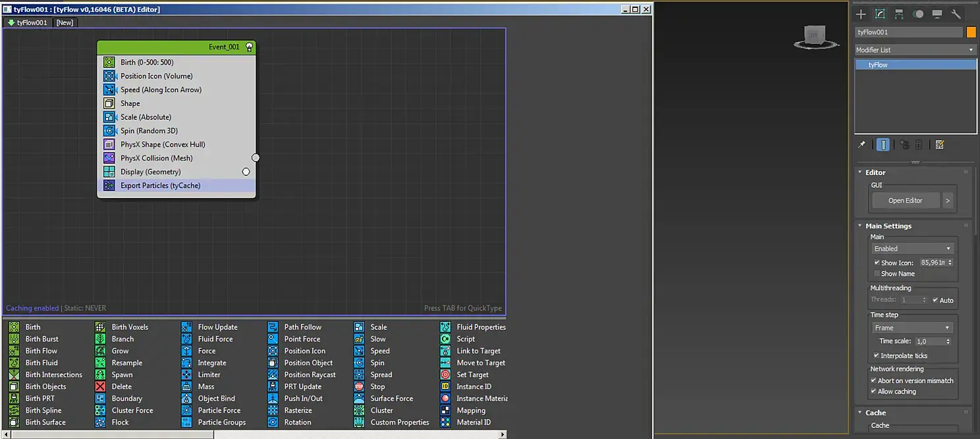Pick the Delete operator icon

coord(100,386)
